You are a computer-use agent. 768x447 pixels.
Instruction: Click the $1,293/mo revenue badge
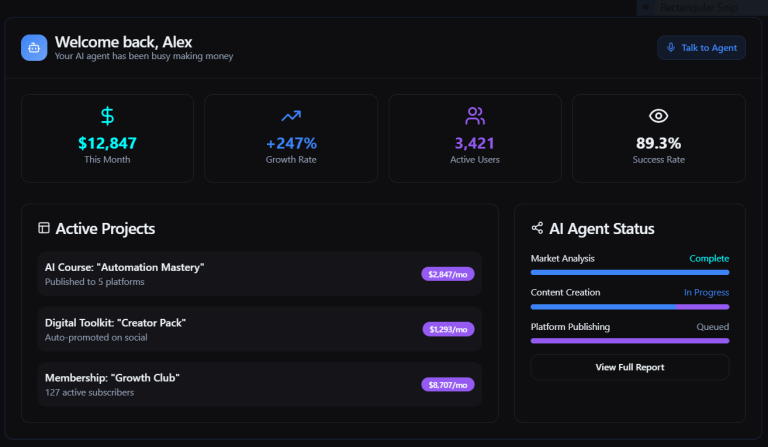pos(448,329)
